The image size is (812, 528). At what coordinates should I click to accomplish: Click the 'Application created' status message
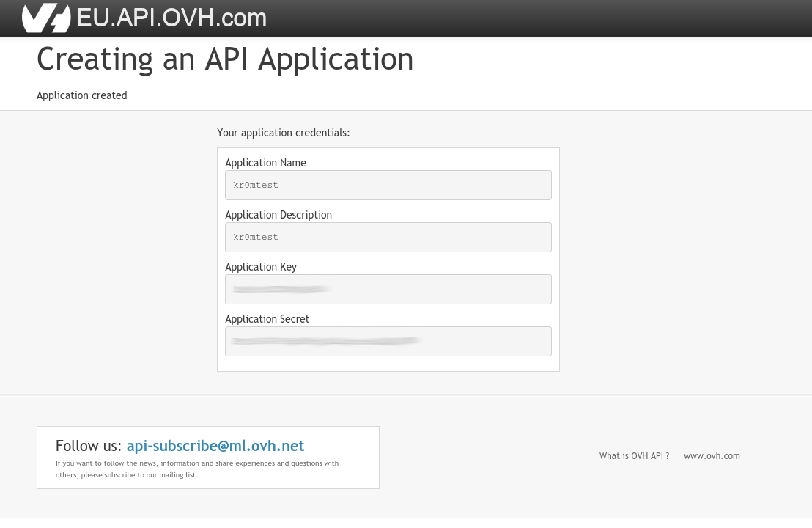click(81, 95)
